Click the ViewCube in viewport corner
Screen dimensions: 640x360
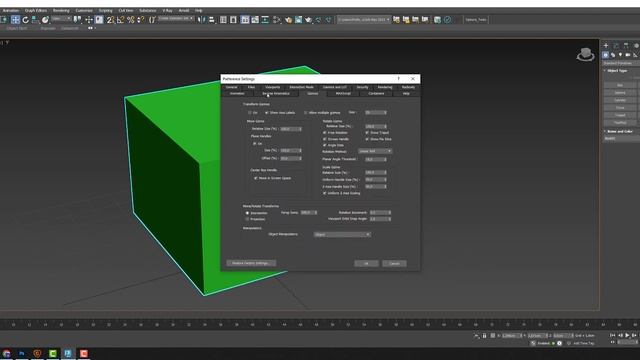pyautogui.click(x=585, y=54)
